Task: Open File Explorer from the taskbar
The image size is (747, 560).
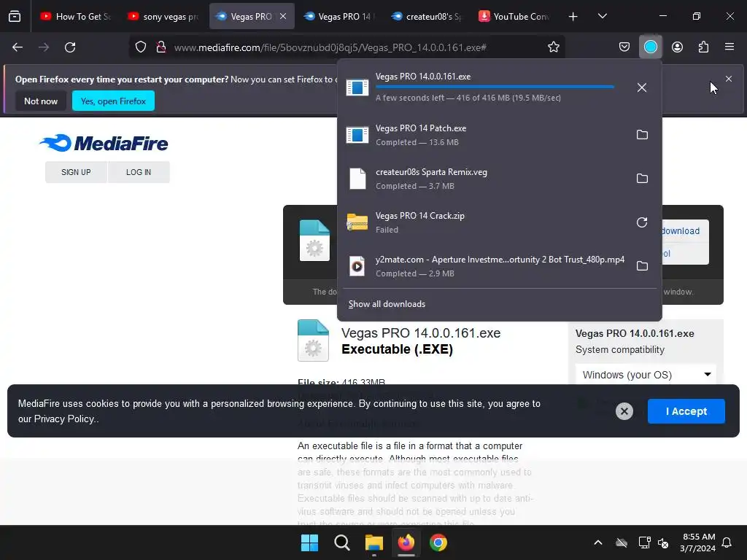Action: 374,542
